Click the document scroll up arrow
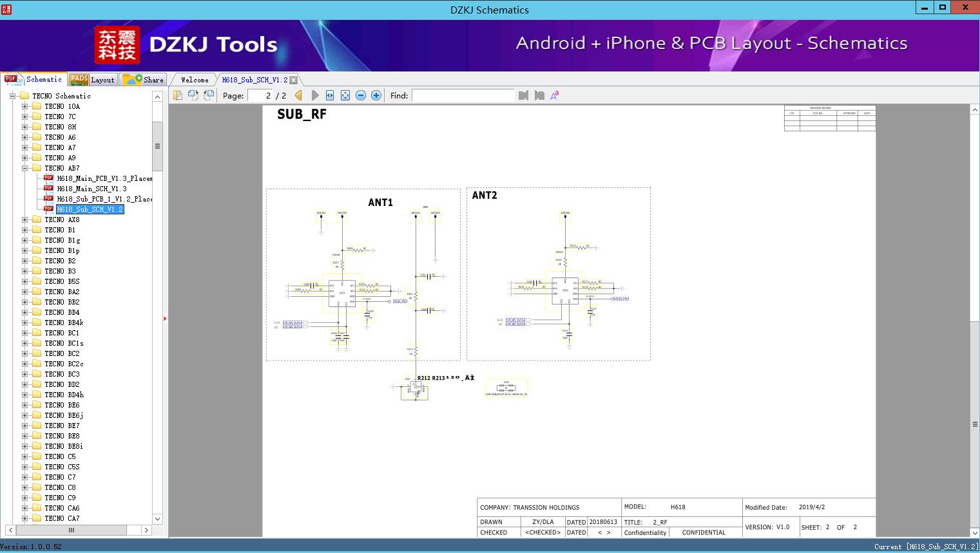 coord(975,110)
